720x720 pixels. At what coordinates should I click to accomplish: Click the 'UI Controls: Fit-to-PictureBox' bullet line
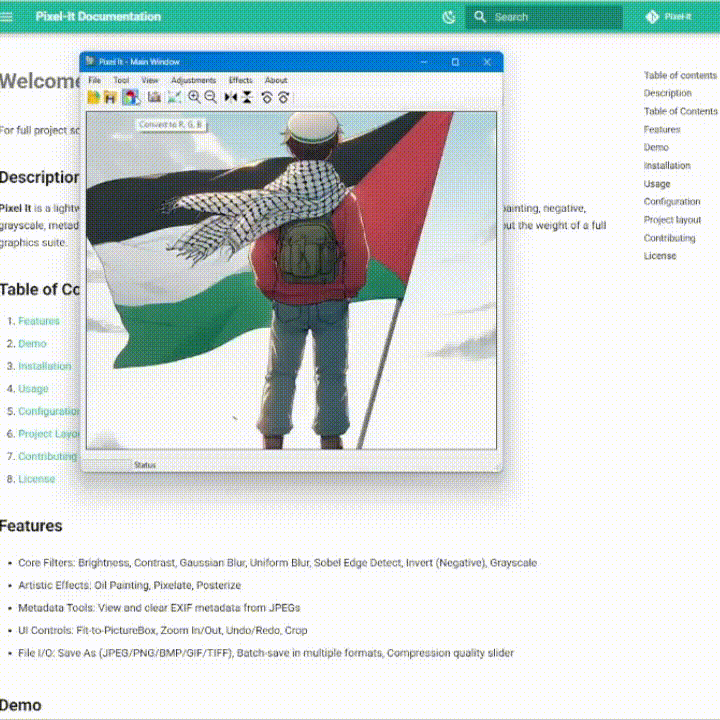click(x=163, y=630)
